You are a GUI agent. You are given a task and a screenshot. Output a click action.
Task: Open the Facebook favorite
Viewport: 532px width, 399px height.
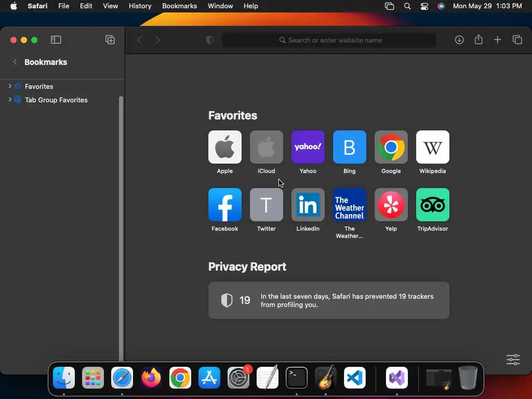coord(225,205)
